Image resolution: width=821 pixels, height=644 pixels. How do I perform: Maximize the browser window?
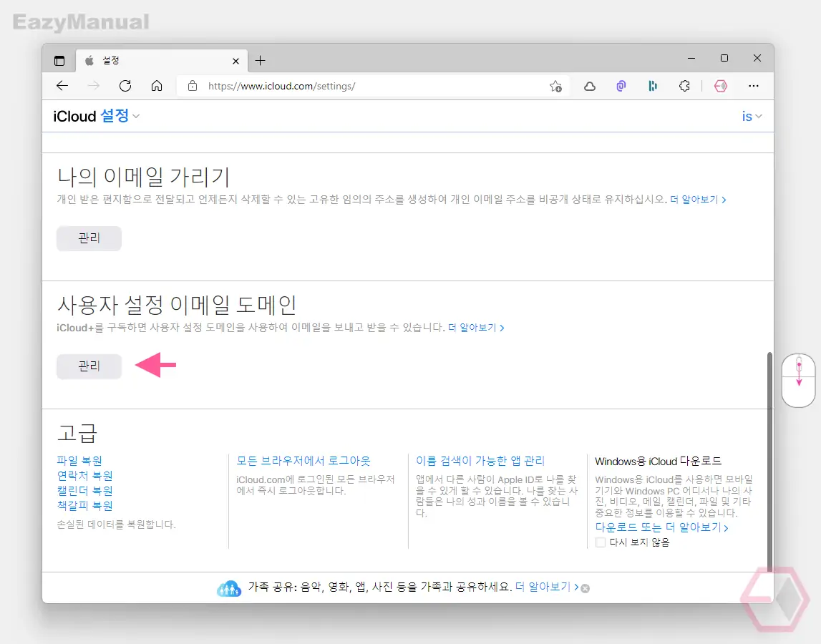(x=724, y=58)
